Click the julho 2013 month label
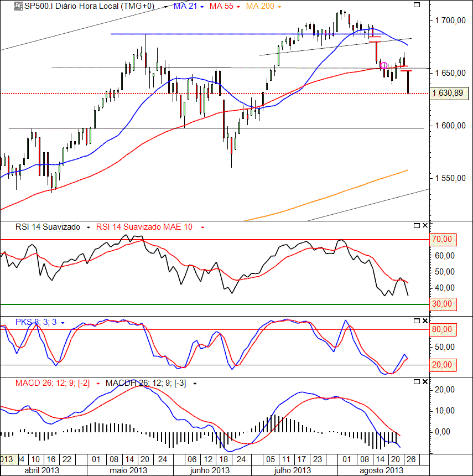The width and height of the screenshot is (473, 476). coord(293,470)
